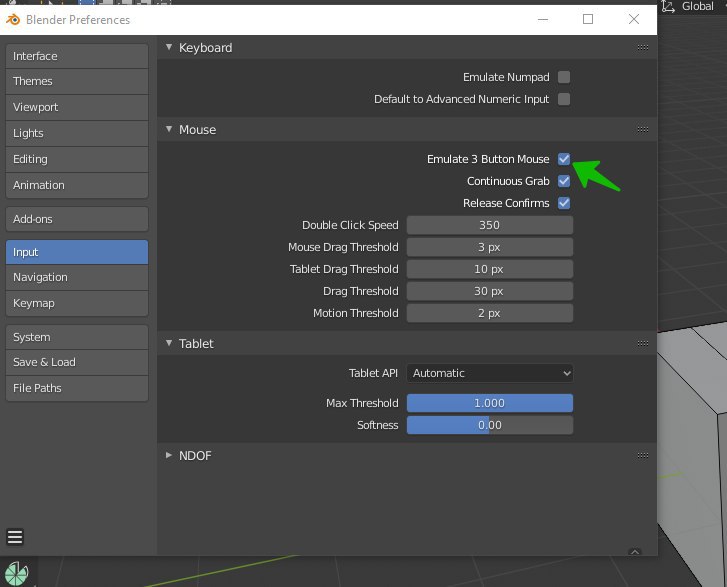This screenshot has width=727, height=587.
Task: Click the Keyboard panel drag grip
Action: (643, 47)
